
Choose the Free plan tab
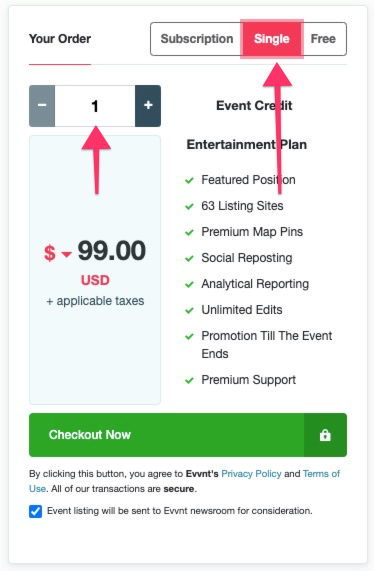323,39
